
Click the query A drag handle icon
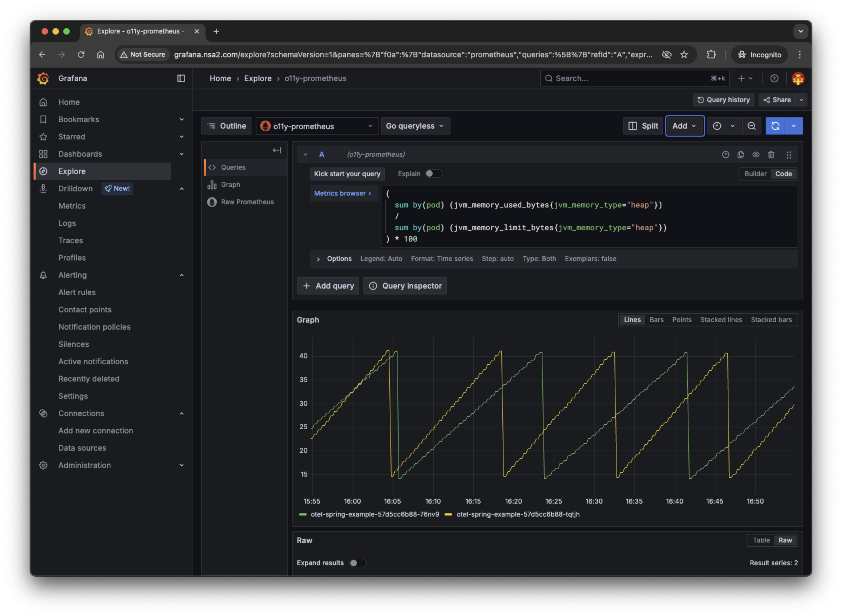[789, 155]
